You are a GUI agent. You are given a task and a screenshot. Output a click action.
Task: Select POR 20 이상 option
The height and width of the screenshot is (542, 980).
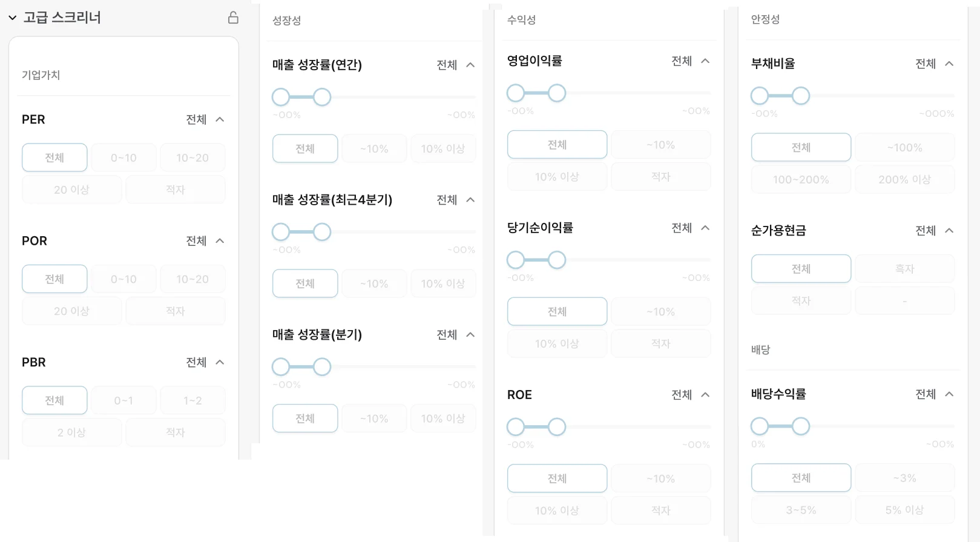click(x=71, y=311)
